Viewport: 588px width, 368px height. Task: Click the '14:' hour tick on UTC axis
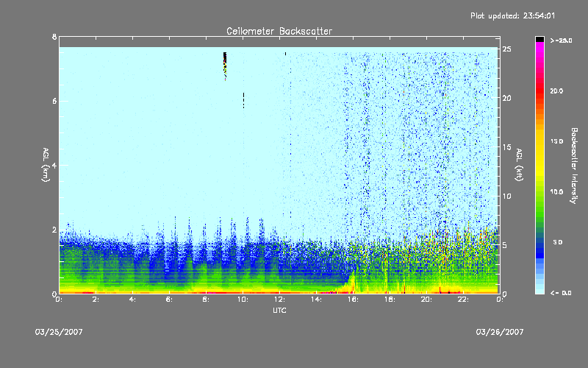[316, 300]
